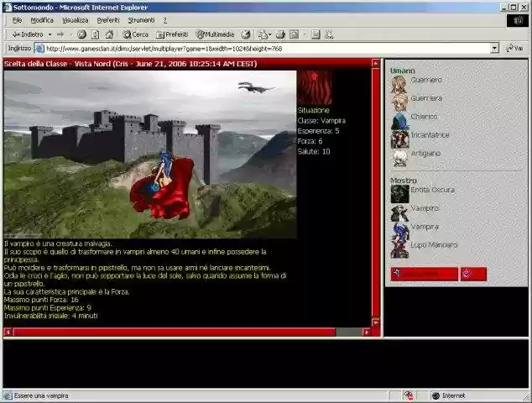The width and height of the screenshot is (532, 403).
Task: Click the red horizontal scrollbar right arrow
Action: (366, 332)
